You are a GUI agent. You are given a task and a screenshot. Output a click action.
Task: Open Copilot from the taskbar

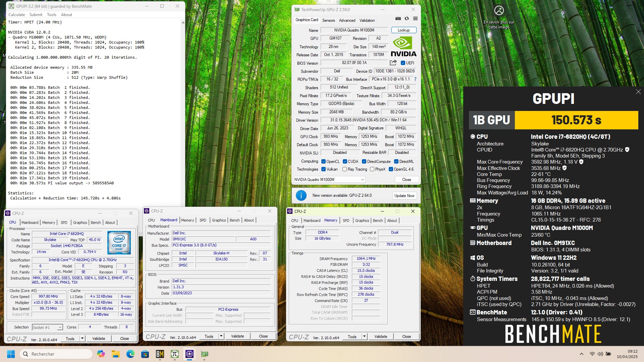coord(101,354)
